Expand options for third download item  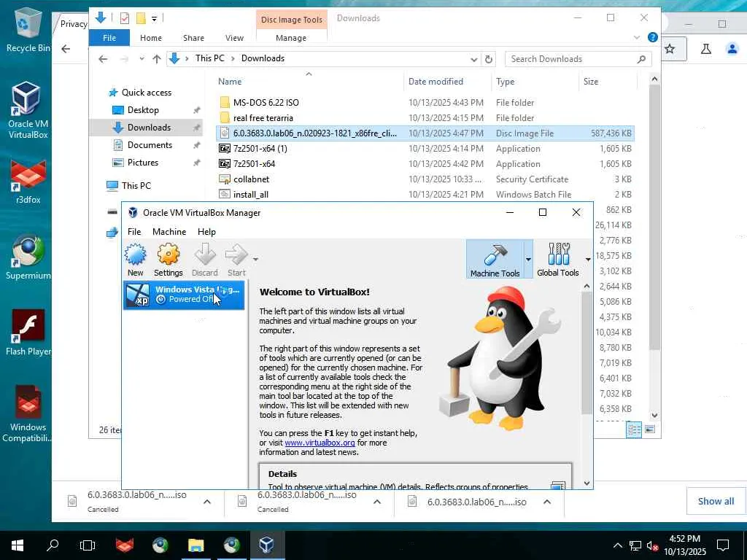click(547, 502)
